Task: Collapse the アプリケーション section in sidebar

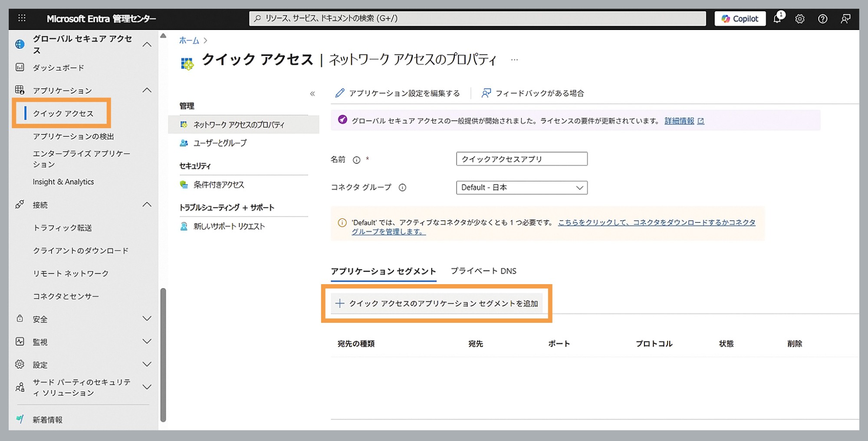Action: point(147,90)
